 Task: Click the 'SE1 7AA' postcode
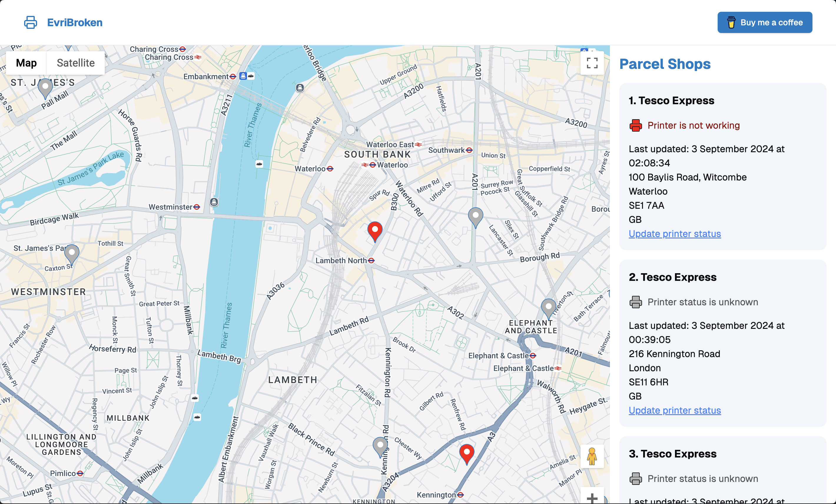(x=646, y=205)
